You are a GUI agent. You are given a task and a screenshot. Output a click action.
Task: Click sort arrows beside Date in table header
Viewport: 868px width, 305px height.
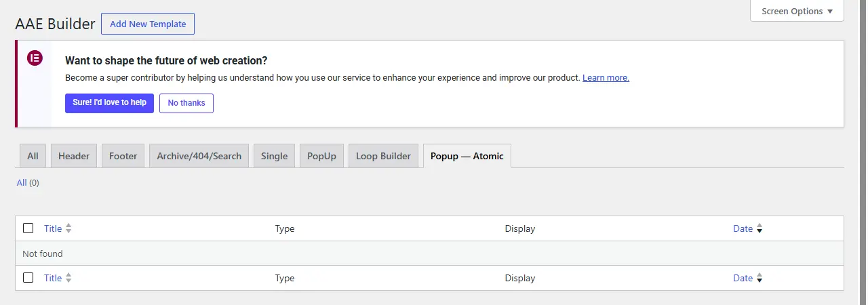pos(759,229)
